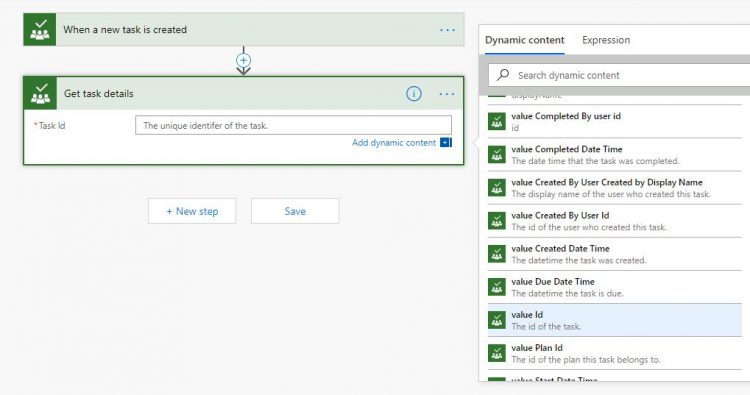Click the Planner icon beside 'value Created Date Time'
Screen dimensions: 750x395
[497, 253]
